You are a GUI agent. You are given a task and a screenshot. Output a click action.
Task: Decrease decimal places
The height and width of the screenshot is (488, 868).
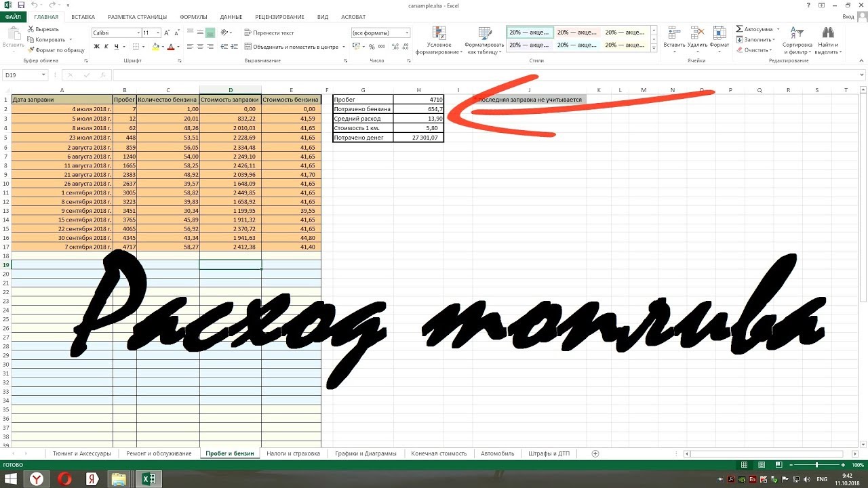(405, 47)
